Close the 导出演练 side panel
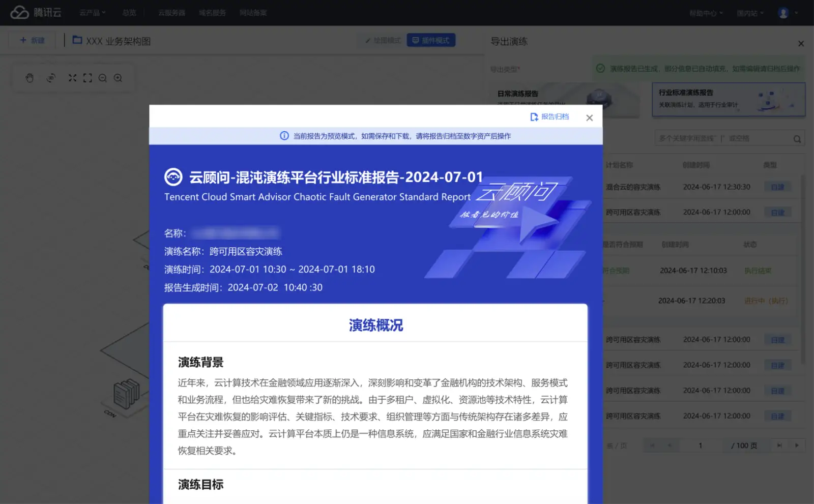This screenshot has width=814, height=504. 801,44
